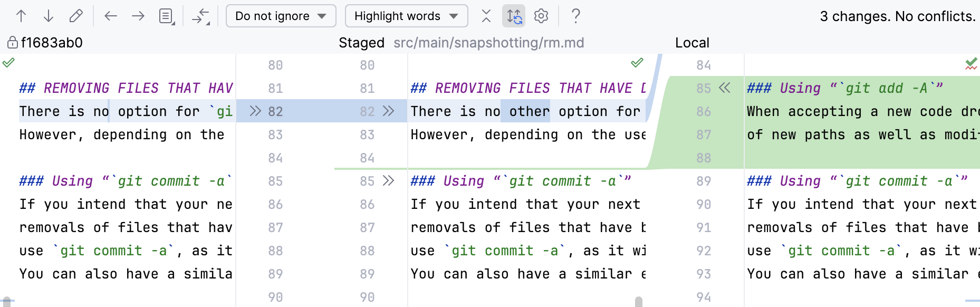The height and width of the screenshot is (307, 980).
Task: Click the file path src/main/snapshotting/rm.md
Action: coord(488,43)
